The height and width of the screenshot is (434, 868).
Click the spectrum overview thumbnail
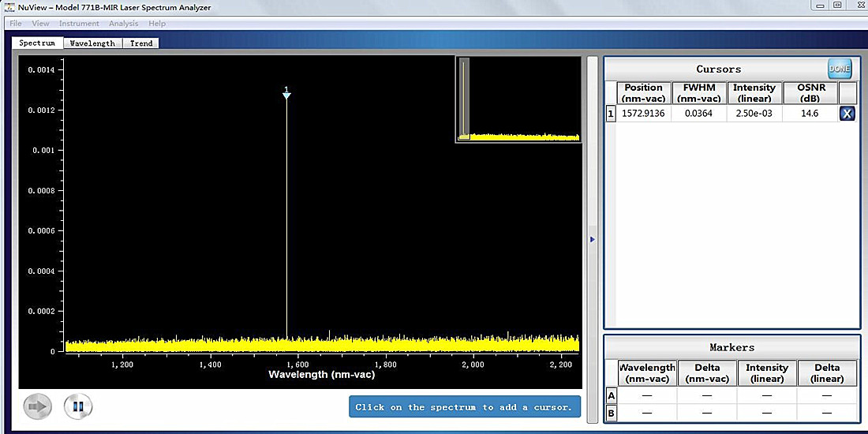[x=518, y=99]
